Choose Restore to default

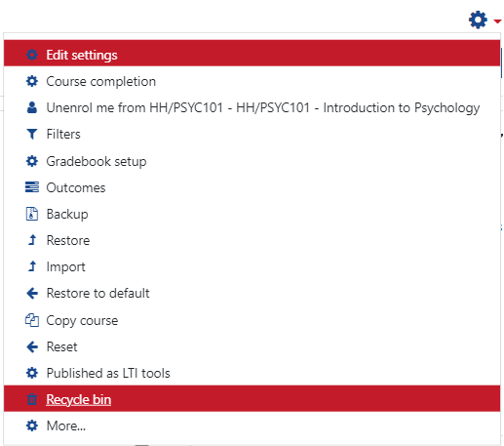tap(252, 293)
